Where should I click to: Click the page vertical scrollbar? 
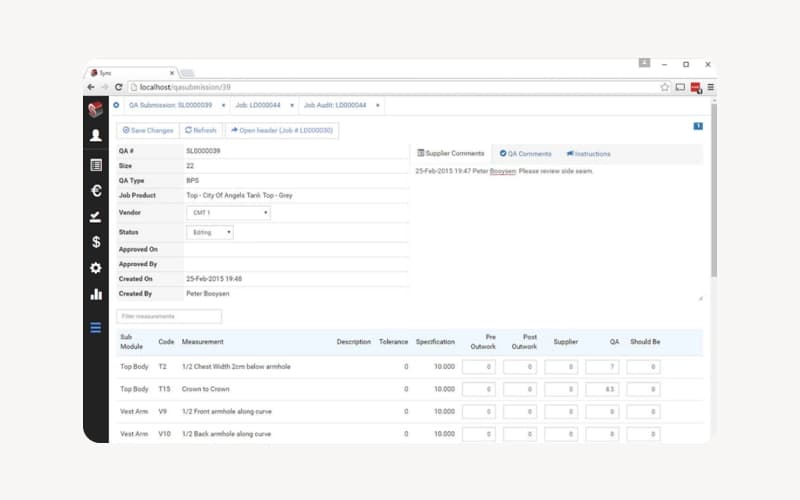[x=713, y=189]
